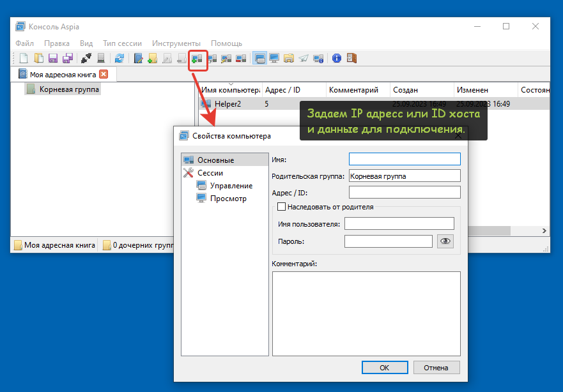Enable the 'Наследовать от родителя' checkbox
The width and height of the screenshot is (563, 392).
(281, 207)
